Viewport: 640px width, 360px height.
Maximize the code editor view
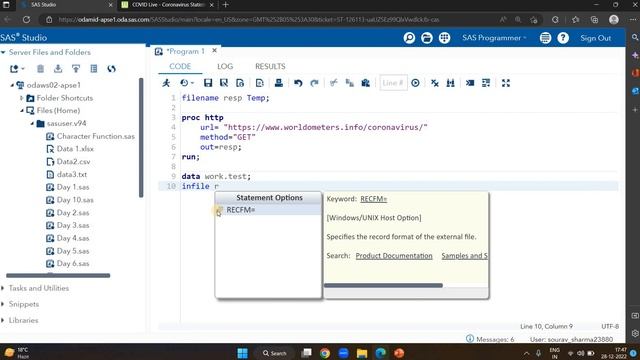[506, 83]
